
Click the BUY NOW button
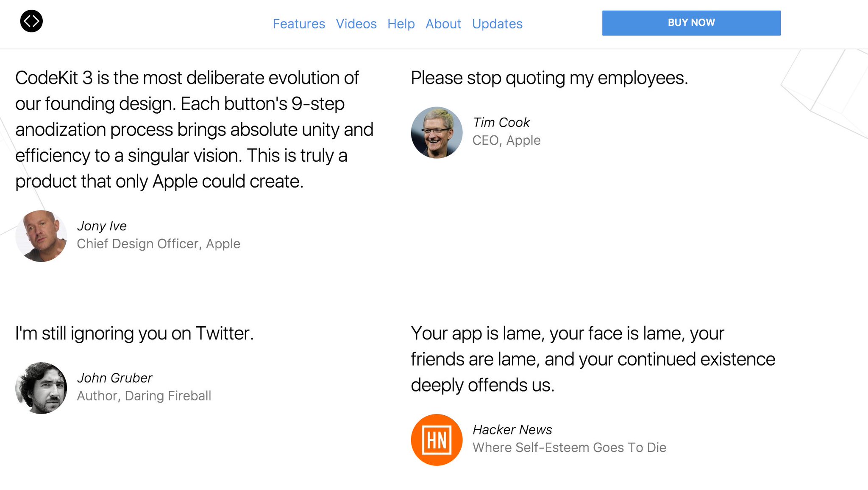point(691,23)
